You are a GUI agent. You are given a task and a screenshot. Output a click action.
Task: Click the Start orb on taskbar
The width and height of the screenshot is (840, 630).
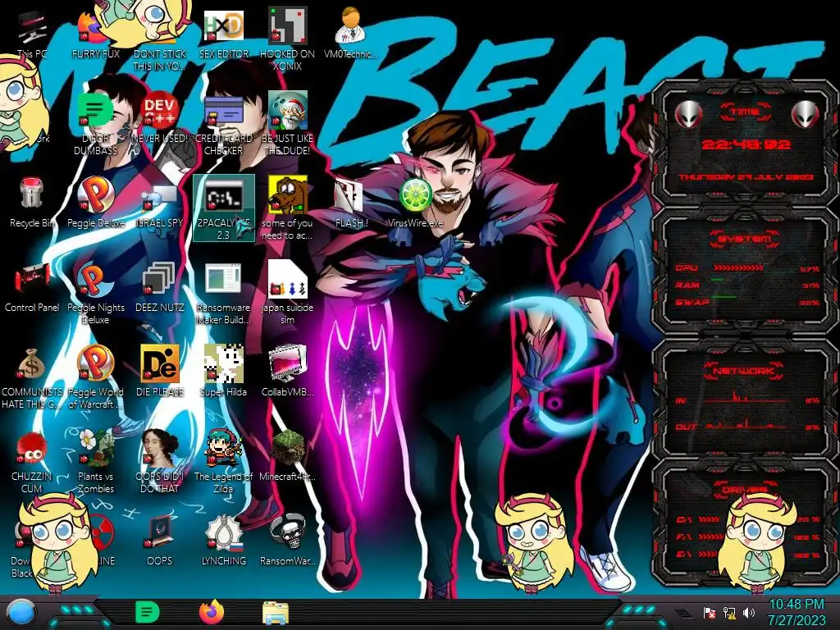click(x=21, y=613)
